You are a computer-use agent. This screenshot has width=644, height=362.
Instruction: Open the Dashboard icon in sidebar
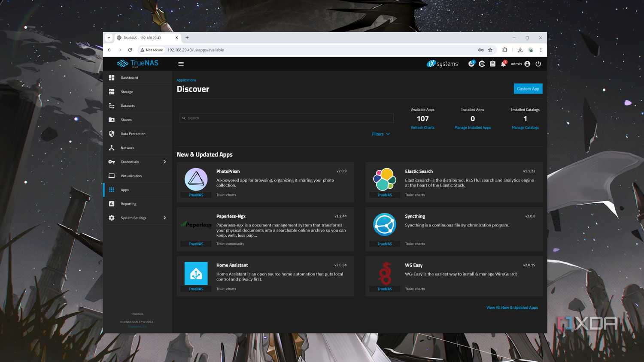112,78
